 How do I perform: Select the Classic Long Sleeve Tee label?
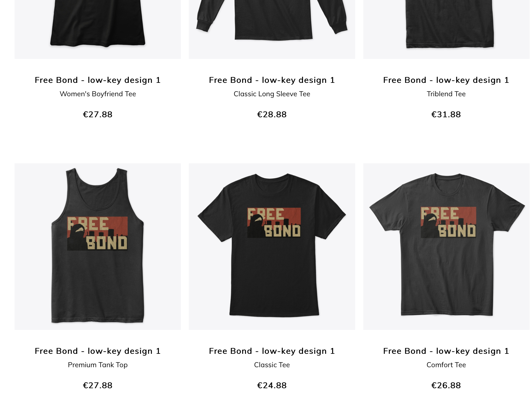pyautogui.click(x=272, y=94)
